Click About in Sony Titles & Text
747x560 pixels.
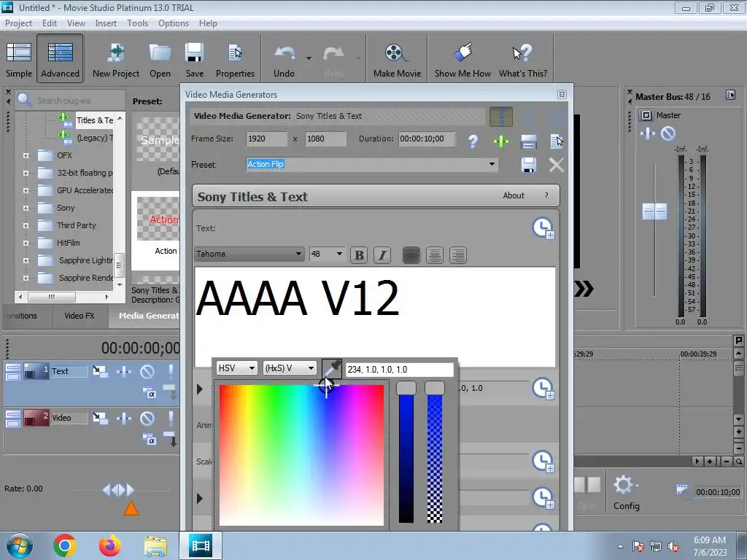[513, 195]
